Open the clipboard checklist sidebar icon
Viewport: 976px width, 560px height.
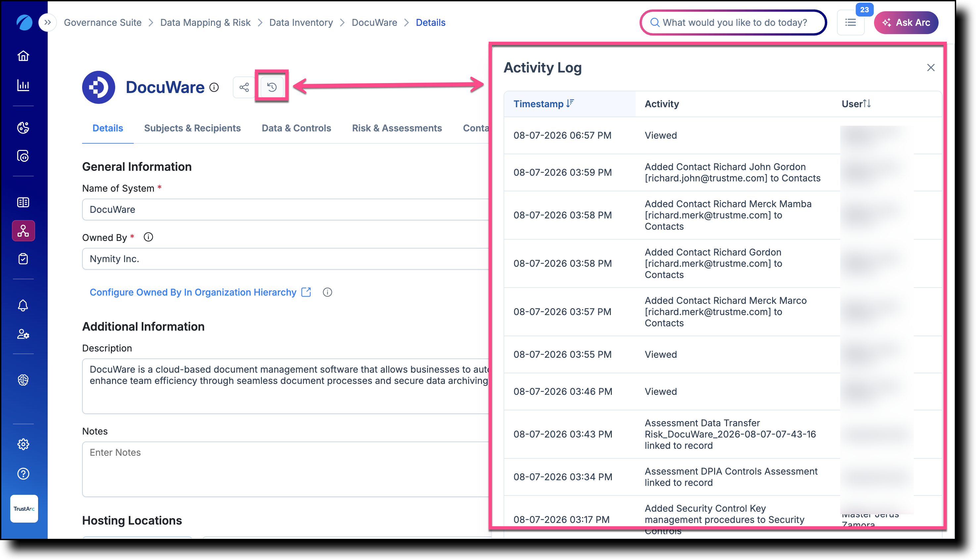click(23, 259)
